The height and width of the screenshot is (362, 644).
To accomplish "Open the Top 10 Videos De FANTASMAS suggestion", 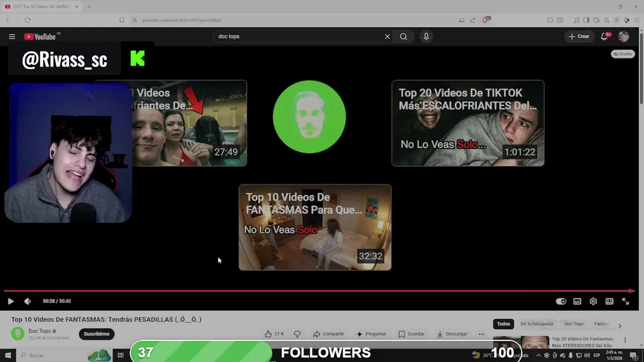I will click(315, 227).
